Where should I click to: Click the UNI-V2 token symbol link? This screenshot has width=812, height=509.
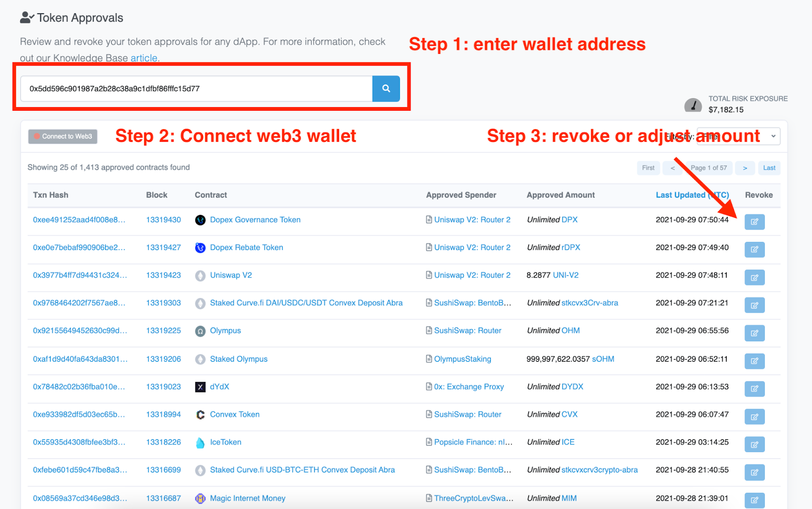(565, 275)
